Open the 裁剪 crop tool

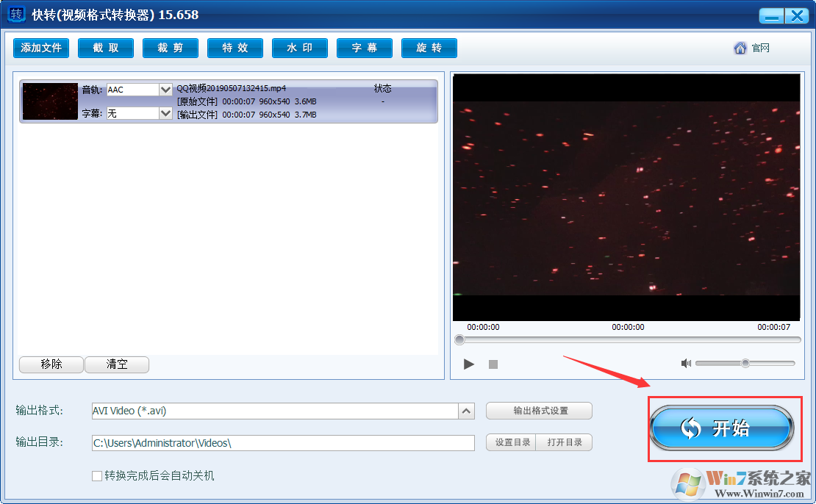click(170, 48)
